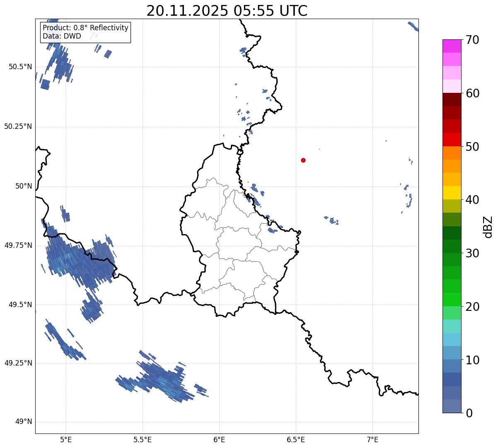This screenshot has height=448, width=498.
Task: Click the "Product: 0.8° Reflectivity" label
Action: click(x=85, y=28)
